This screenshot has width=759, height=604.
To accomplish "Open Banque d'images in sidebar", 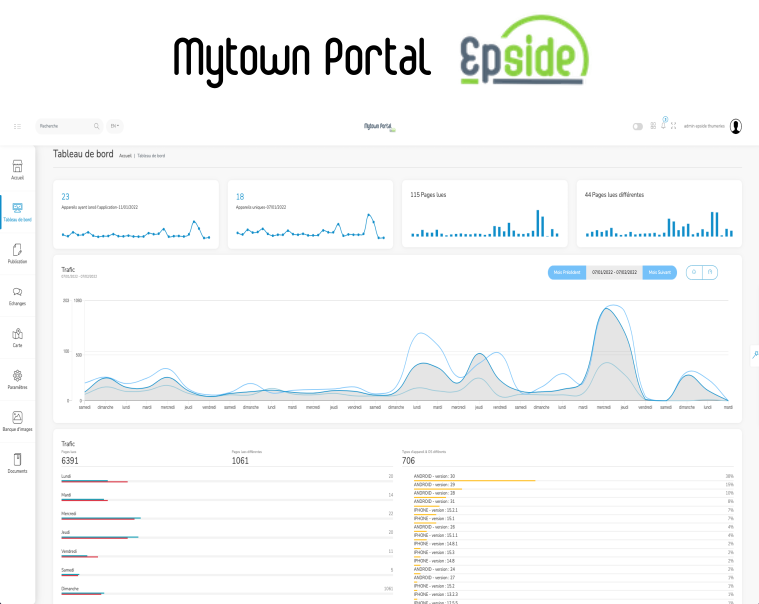I will coord(17,422).
